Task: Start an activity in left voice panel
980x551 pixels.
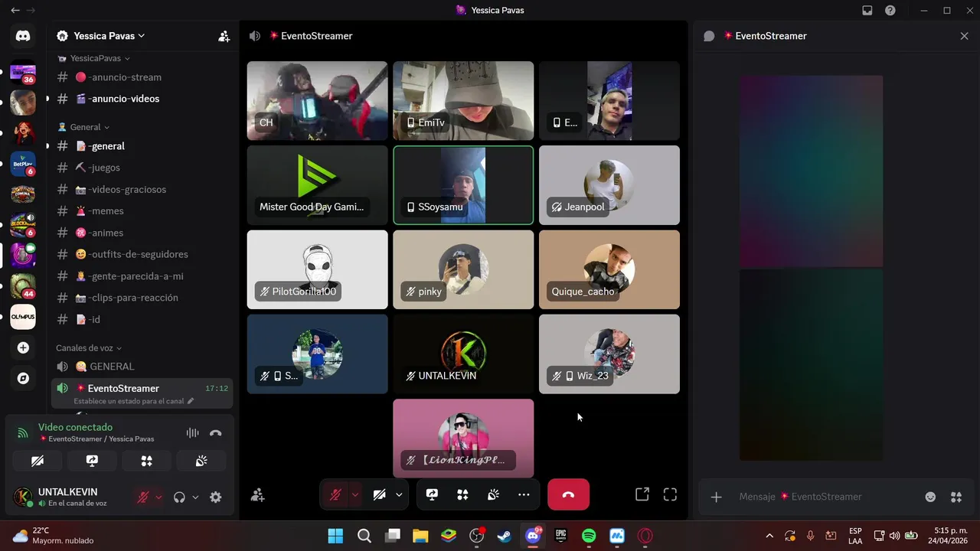Action: click(147, 461)
